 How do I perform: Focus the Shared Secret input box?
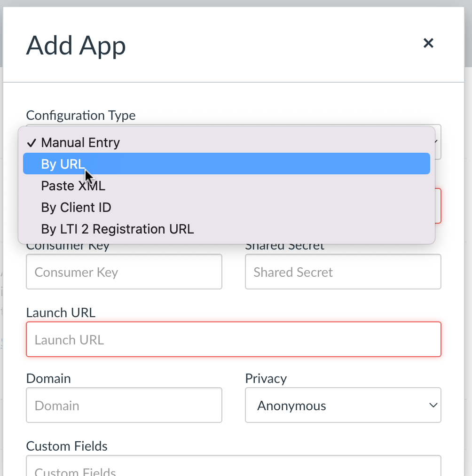tap(343, 272)
